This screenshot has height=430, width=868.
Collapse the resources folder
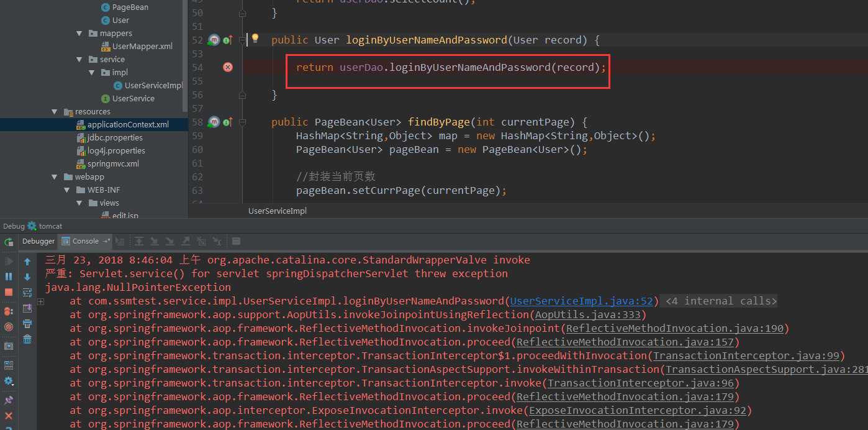(x=55, y=111)
